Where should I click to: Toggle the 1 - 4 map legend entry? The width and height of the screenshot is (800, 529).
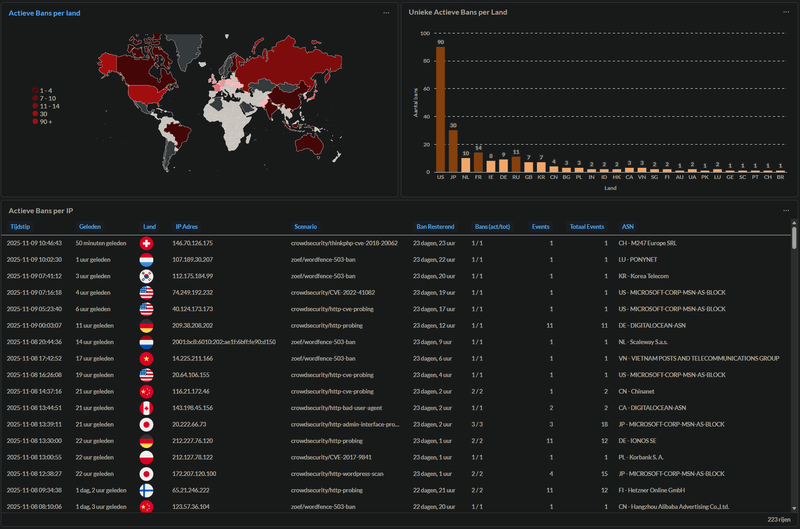[42, 90]
